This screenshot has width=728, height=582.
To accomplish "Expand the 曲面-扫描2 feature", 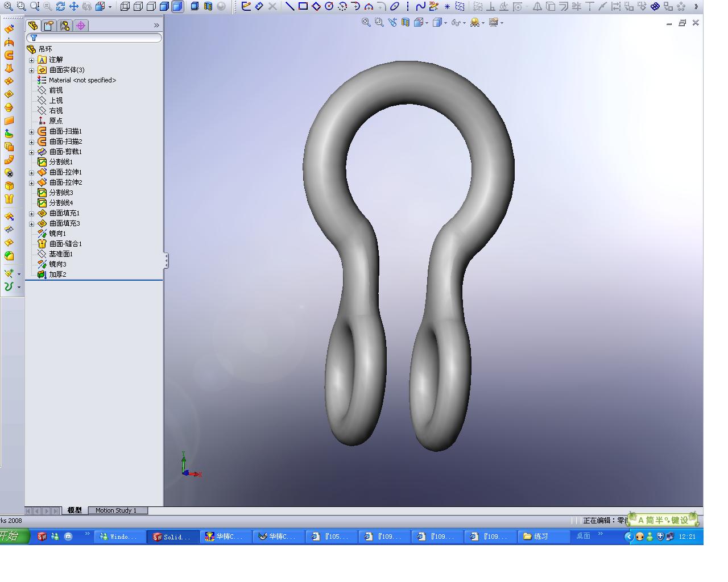I will [x=32, y=142].
